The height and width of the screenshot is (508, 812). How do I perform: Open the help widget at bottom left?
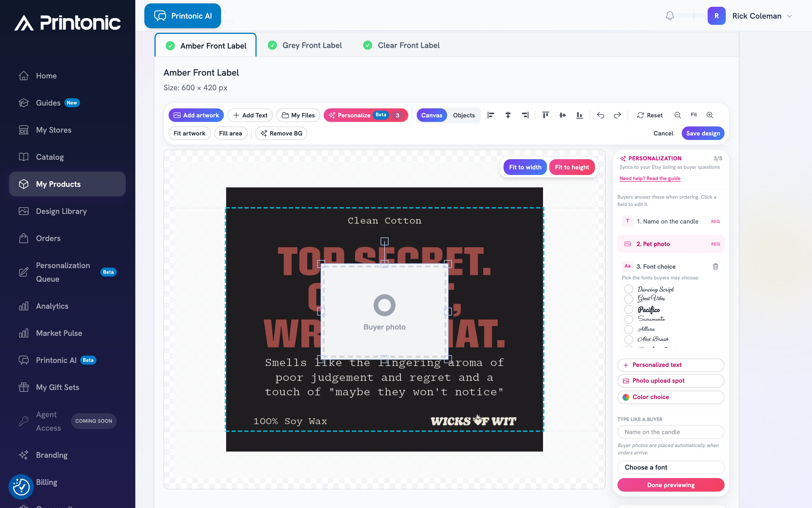(21, 487)
